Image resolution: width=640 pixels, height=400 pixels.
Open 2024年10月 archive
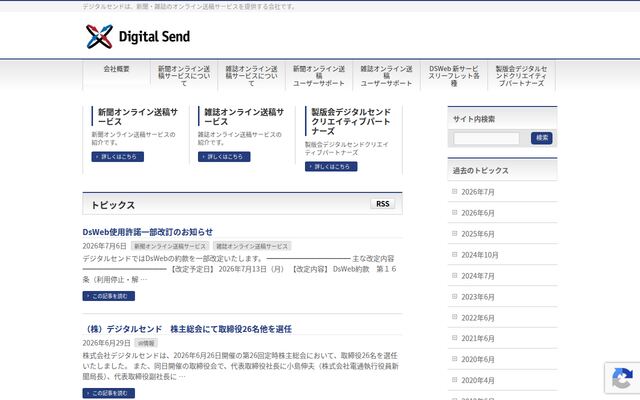tap(480, 255)
